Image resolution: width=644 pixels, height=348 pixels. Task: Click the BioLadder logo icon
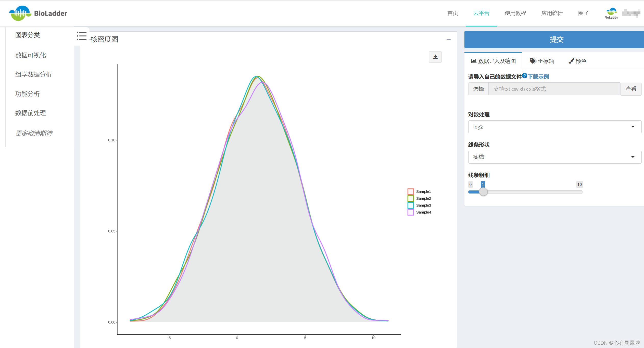pyautogui.click(x=20, y=13)
